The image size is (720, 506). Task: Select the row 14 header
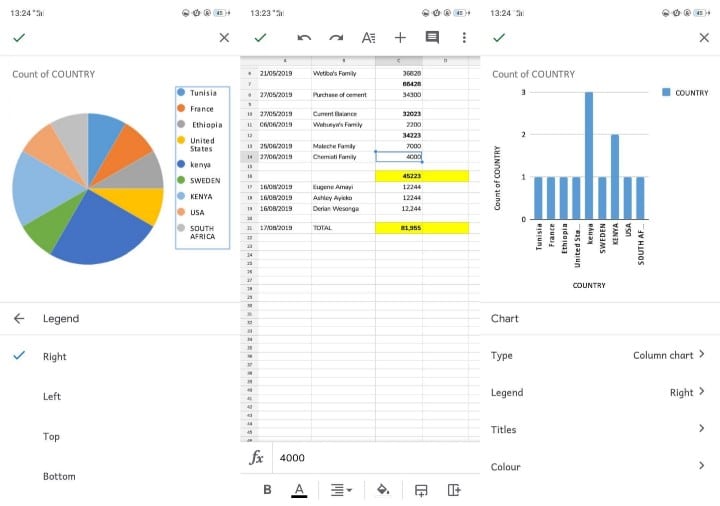(249, 157)
